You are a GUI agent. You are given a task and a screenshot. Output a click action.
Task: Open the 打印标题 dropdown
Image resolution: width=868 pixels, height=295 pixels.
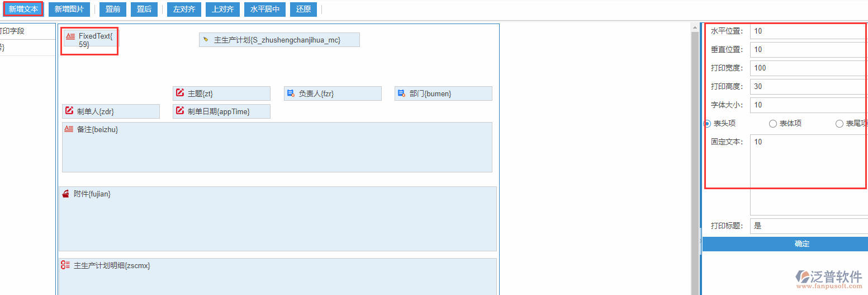click(808, 226)
